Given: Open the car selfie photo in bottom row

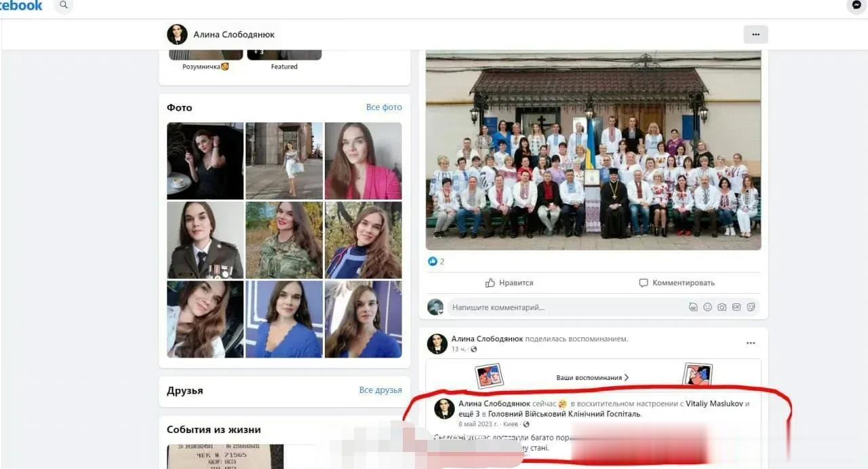Looking at the screenshot, I should [x=205, y=320].
